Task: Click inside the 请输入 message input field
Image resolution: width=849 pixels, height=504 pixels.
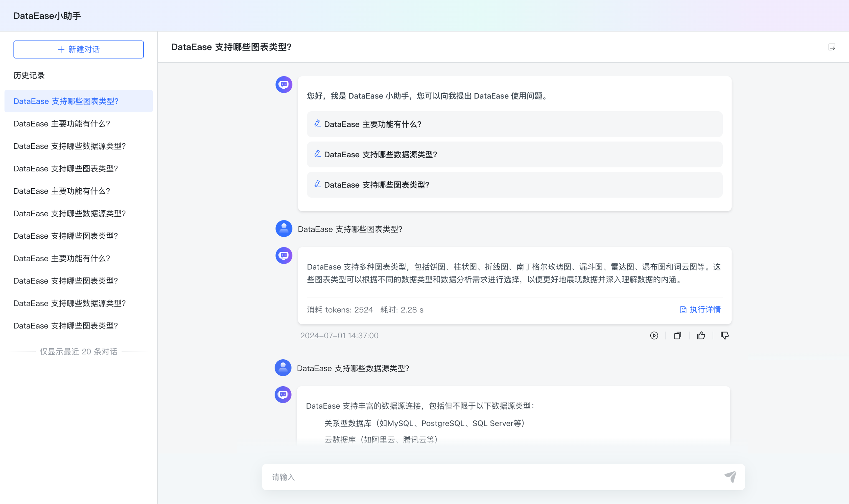Action: [x=476, y=477]
